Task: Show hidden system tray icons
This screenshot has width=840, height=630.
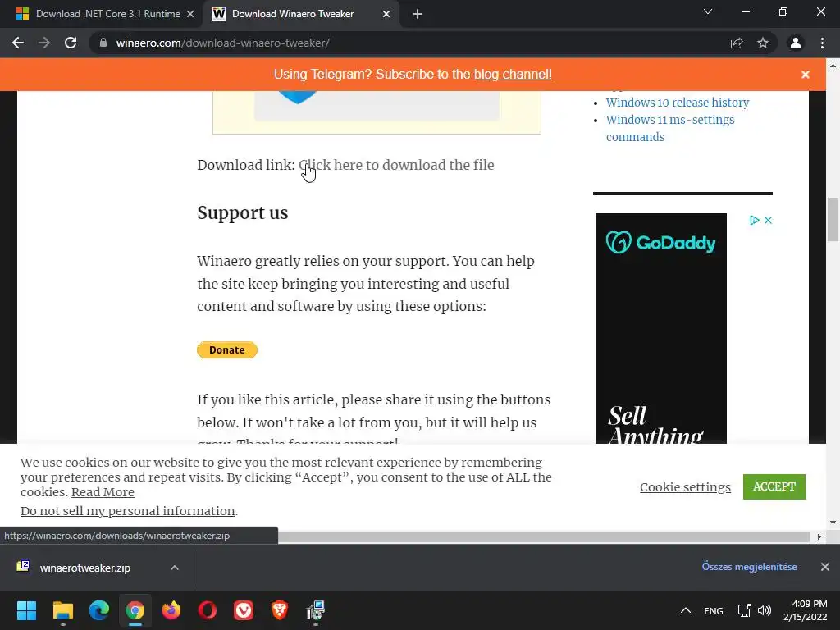Action: (x=686, y=610)
